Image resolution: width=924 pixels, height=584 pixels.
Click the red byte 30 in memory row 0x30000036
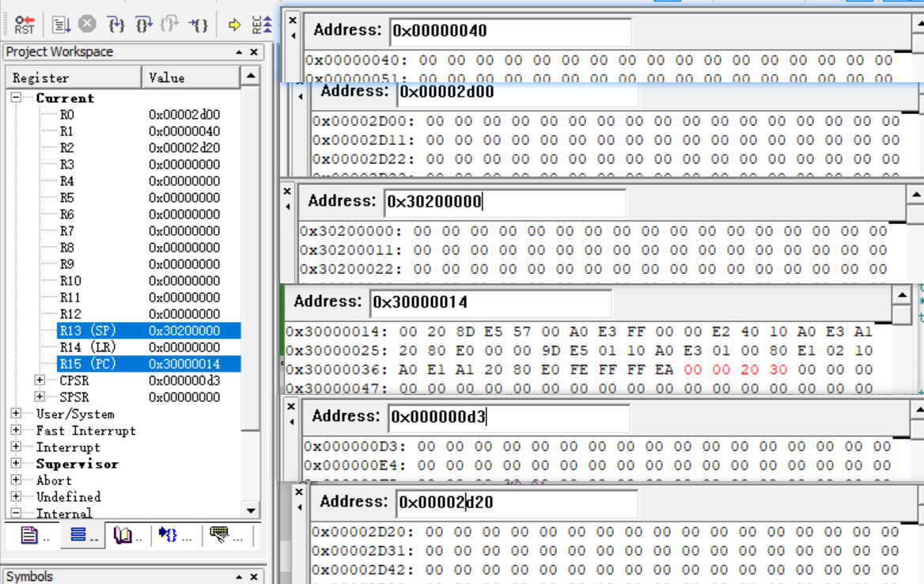click(x=778, y=370)
